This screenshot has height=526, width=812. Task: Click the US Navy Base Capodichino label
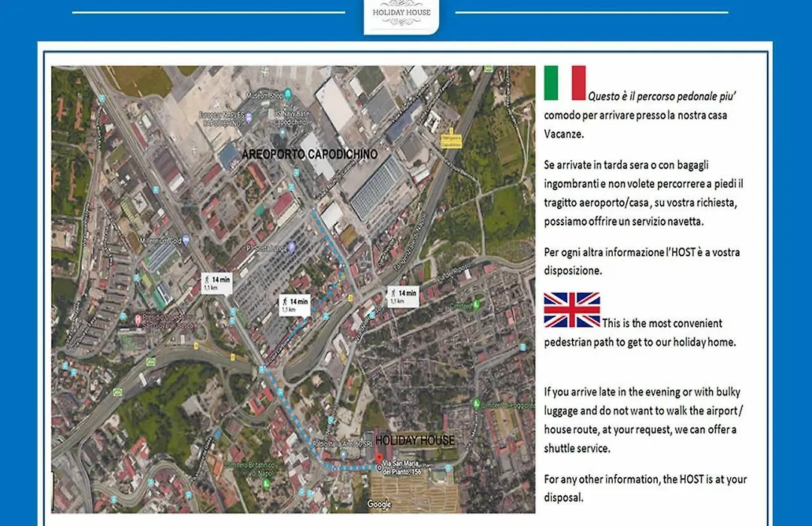pos(292,119)
